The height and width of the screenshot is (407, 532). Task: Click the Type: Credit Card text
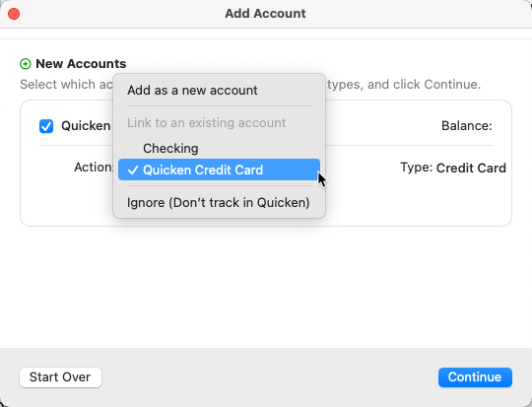tap(453, 168)
